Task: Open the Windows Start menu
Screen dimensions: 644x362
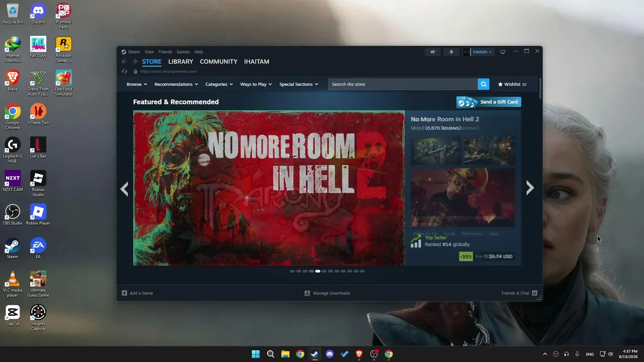Action: tap(256, 354)
